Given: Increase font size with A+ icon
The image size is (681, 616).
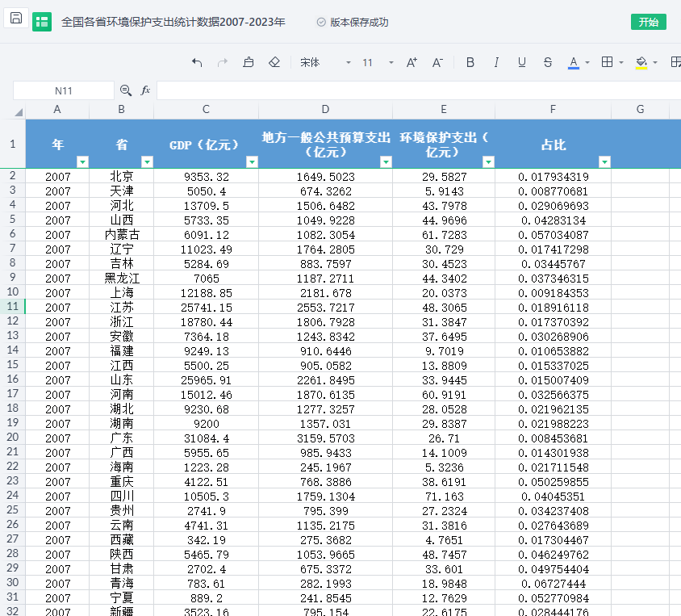Looking at the screenshot, I should click(x=412, y=62).
